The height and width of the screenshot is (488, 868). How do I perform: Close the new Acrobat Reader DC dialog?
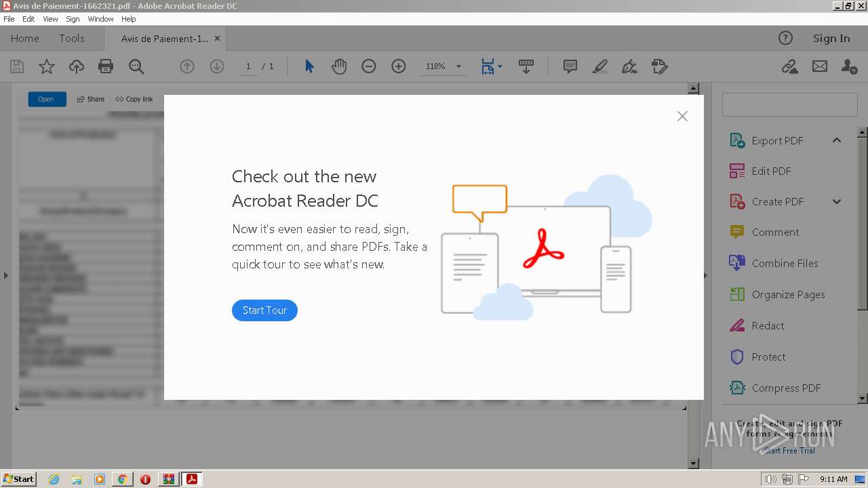(x=682, y=117)
